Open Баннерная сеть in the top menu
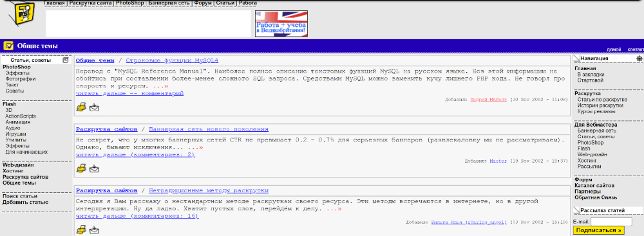644x236 pixels. pyautogui.click(x=169, y=3)
